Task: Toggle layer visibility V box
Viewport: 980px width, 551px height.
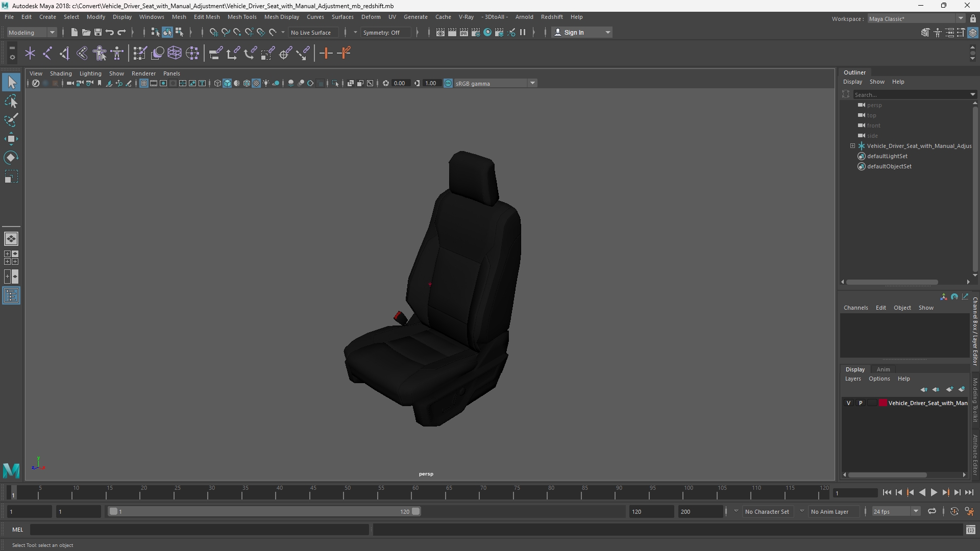Action: click(849, 403)
